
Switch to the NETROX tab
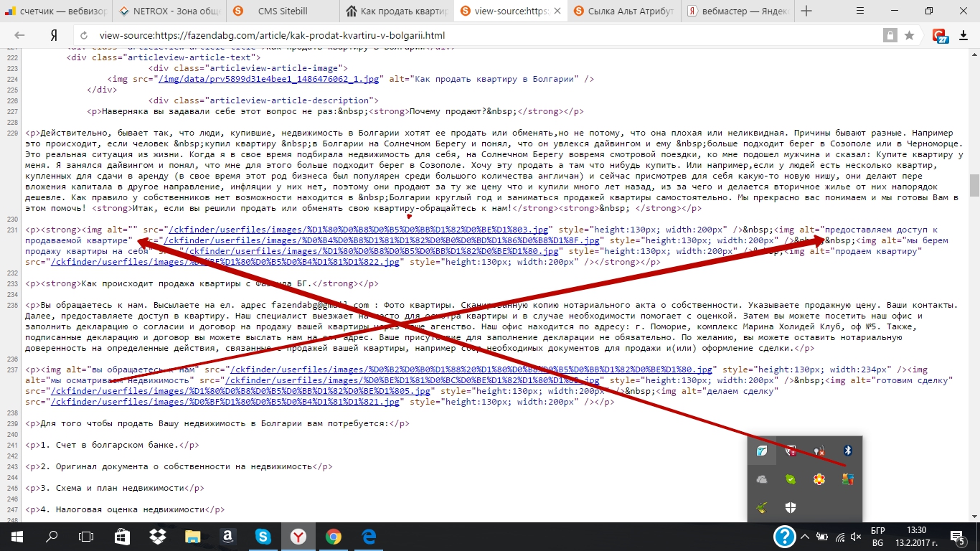(x=169, y=11)
